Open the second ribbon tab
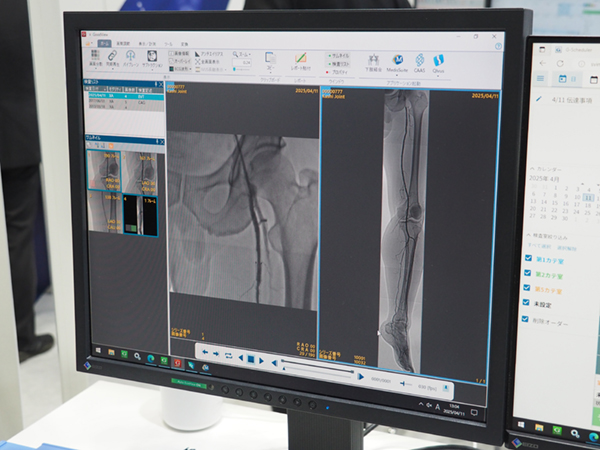Image resolution: width=600 pixels, height=450 pixels. point(122,45)
